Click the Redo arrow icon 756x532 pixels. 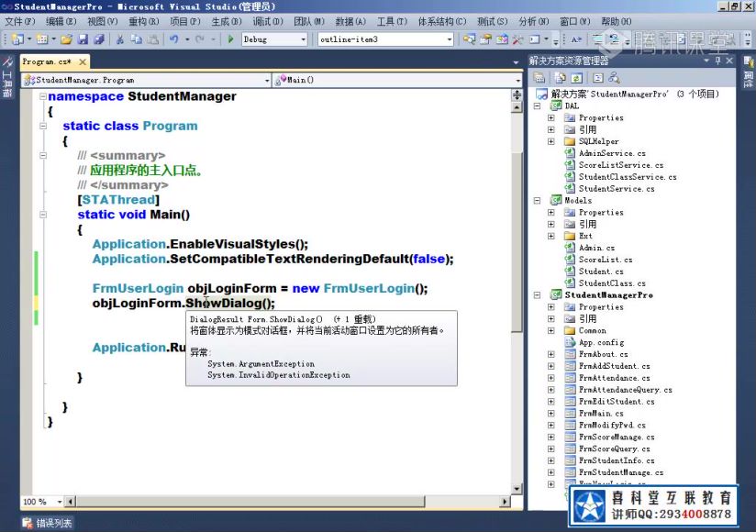click(200, 39)
